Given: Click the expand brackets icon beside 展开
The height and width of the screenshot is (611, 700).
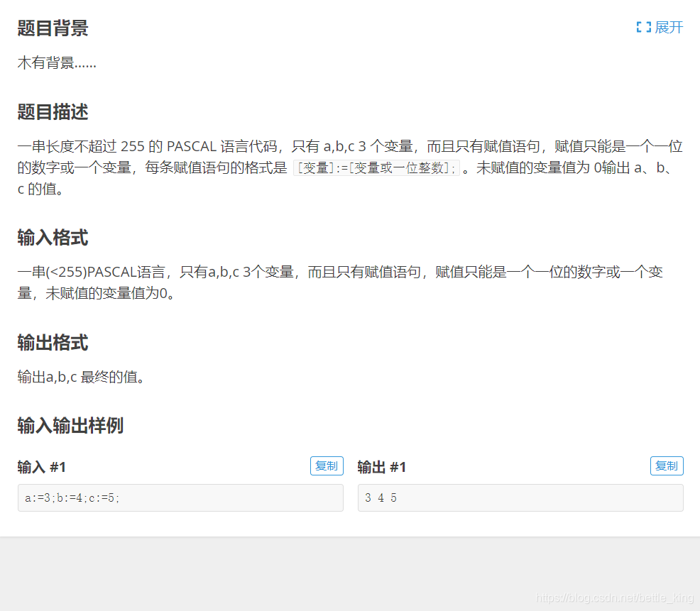Looking at the screenshot, I should pyautogui.click(x=643, y=27).
